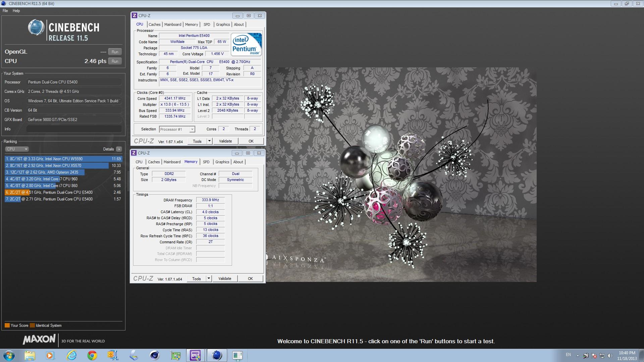Switch to Caches tab in upper CPU-Z window
Image resolution: width=644 pixels, height=362 pixels.
(155, 24)
